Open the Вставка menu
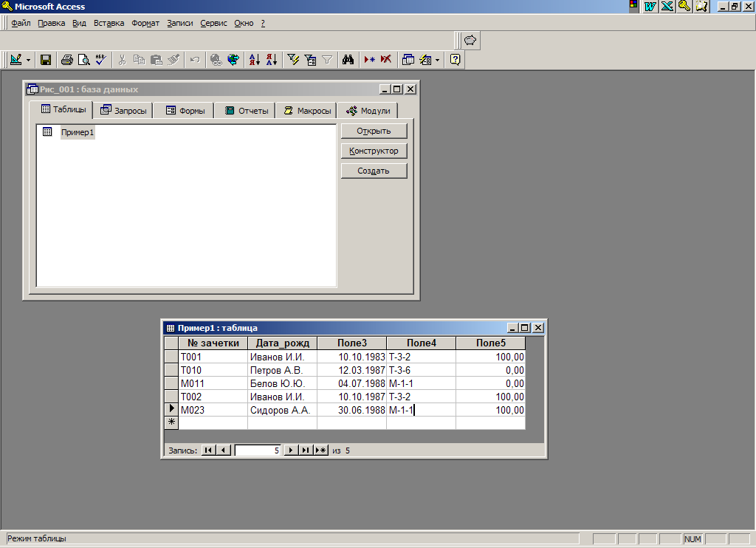 [109, 23]
